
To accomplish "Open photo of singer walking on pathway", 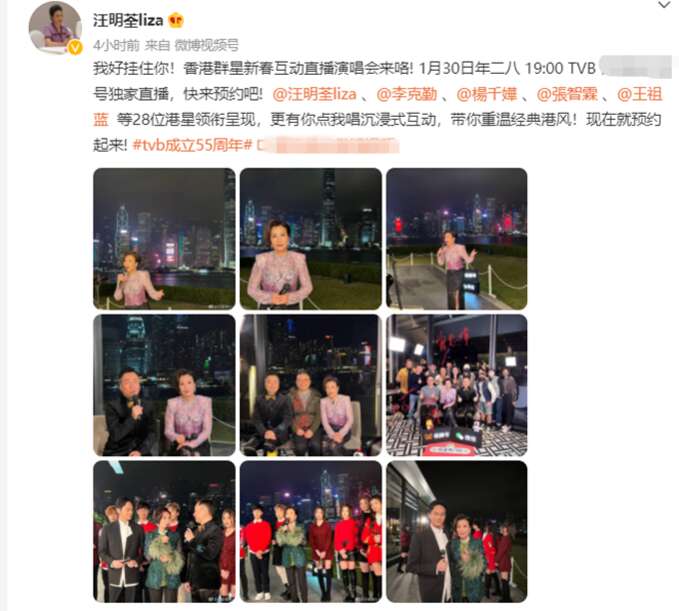I will click(457, 239).
